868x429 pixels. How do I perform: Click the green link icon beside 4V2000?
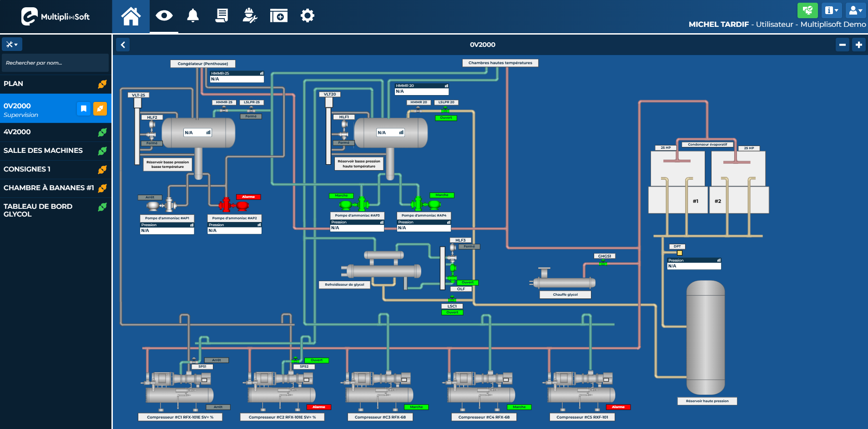[102, 132]
